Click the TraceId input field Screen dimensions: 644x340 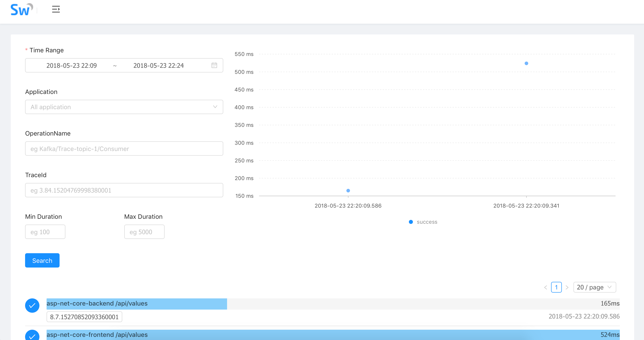tap(124, 190)
